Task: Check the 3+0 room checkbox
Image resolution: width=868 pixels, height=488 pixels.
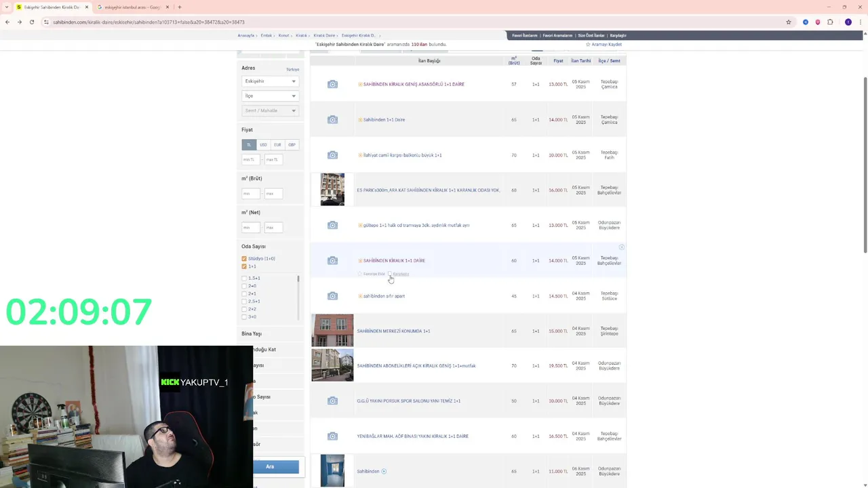Action: (244, 317)
